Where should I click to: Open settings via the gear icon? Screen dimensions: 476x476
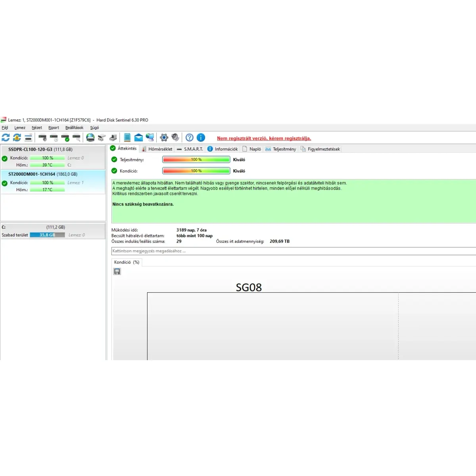coord(164,138)
